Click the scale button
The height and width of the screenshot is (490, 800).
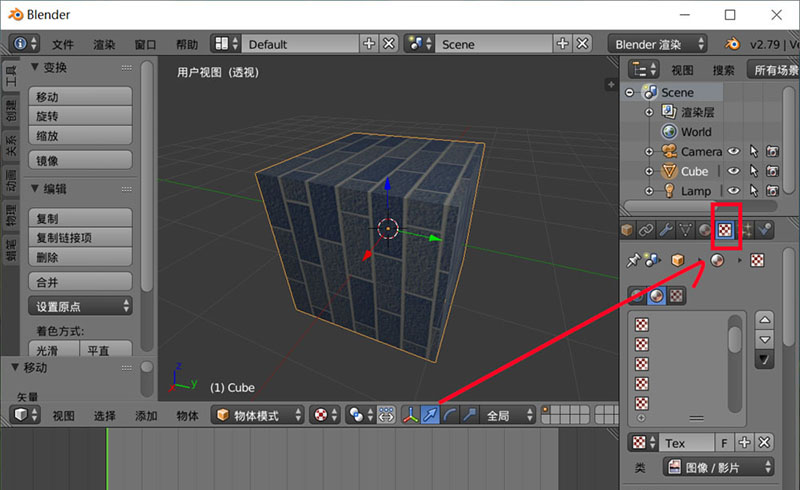(80, 136)
